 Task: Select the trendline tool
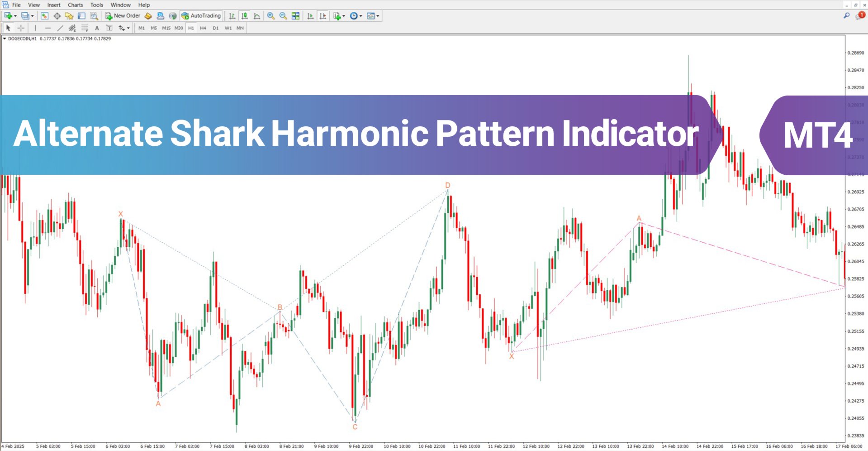click(x=60, y=28)
